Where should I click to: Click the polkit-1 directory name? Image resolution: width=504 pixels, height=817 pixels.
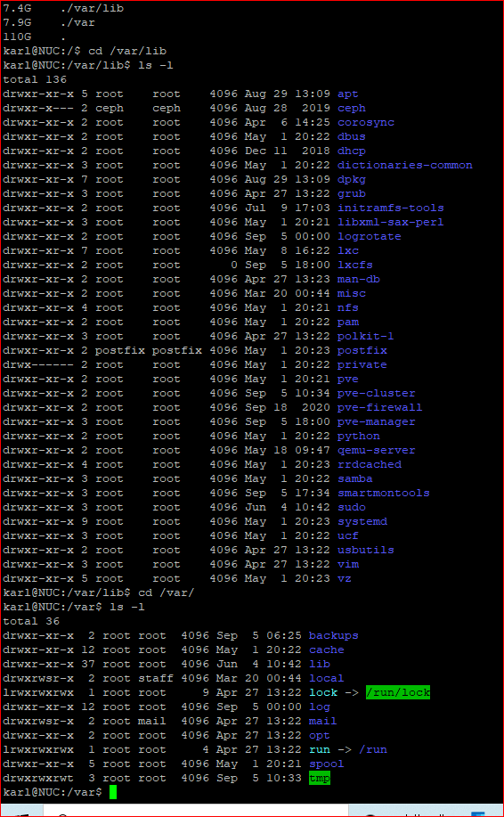365,336
